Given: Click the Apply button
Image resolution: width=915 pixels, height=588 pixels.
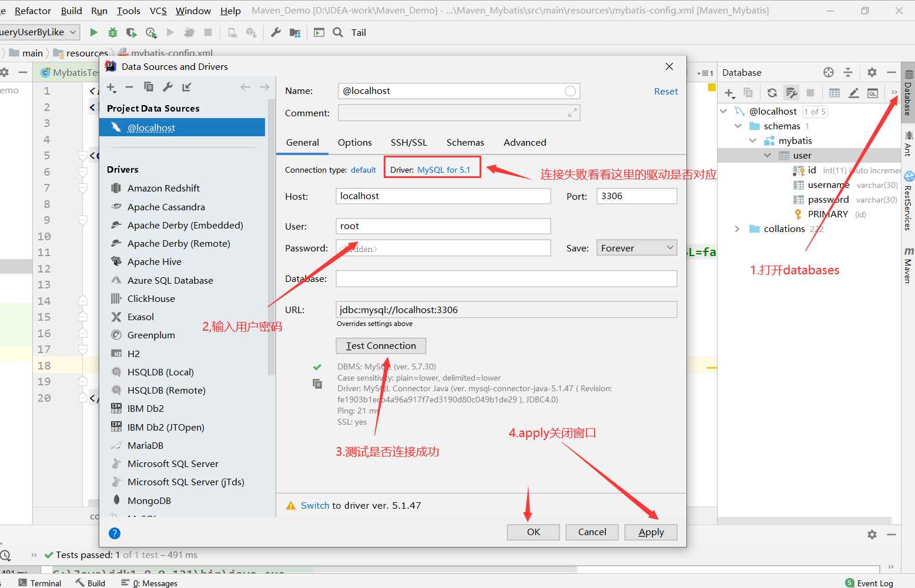Looking at the screenshot, I should coord(651,532).
